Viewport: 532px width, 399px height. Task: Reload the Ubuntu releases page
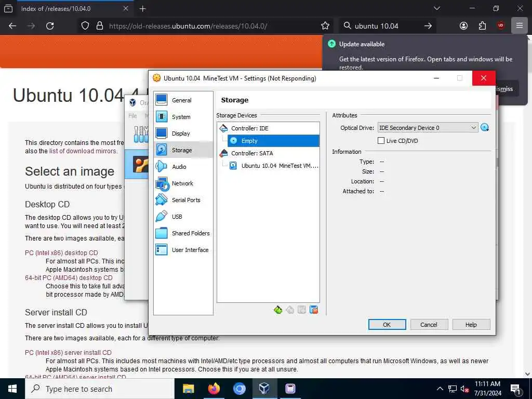pos(50,26)
